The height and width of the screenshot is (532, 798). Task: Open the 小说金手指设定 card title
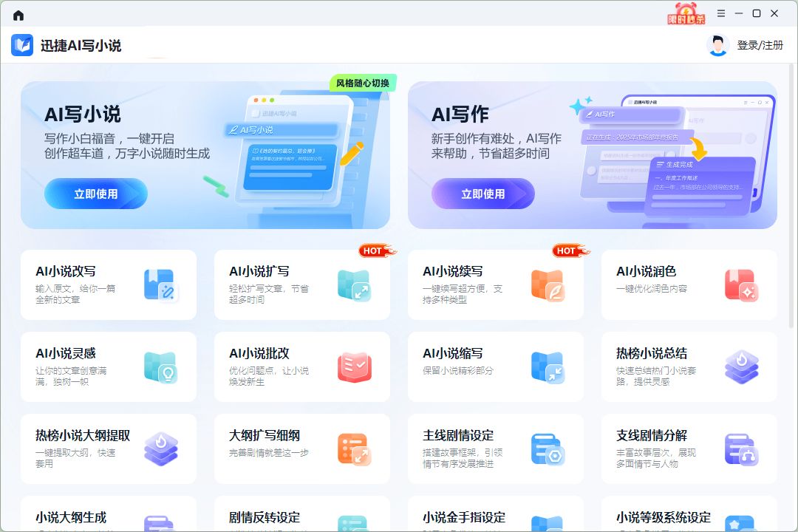point(463,517)
